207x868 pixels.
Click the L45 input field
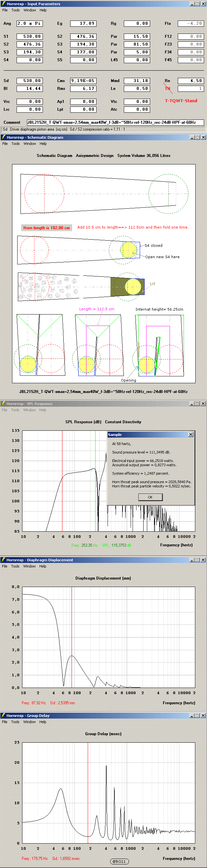[x=137, y=60]
